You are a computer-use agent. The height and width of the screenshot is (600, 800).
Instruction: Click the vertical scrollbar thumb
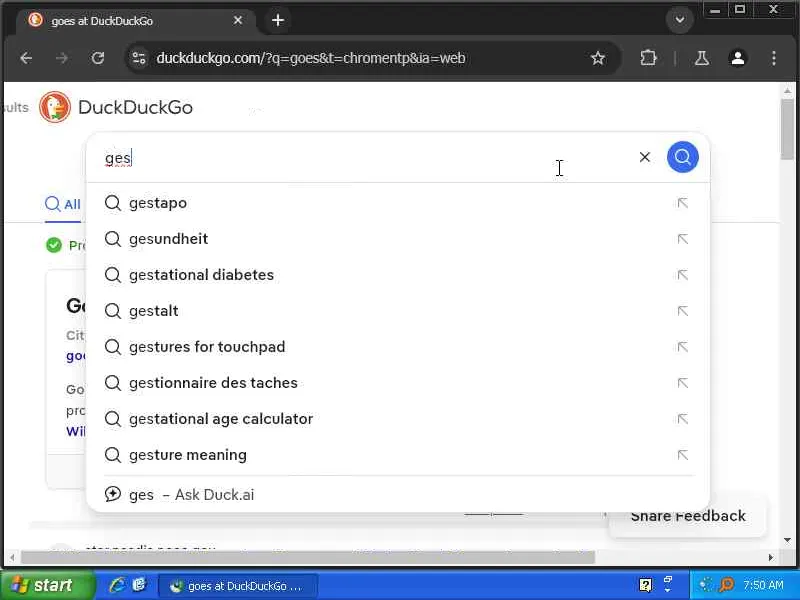(x=787, y=129)
